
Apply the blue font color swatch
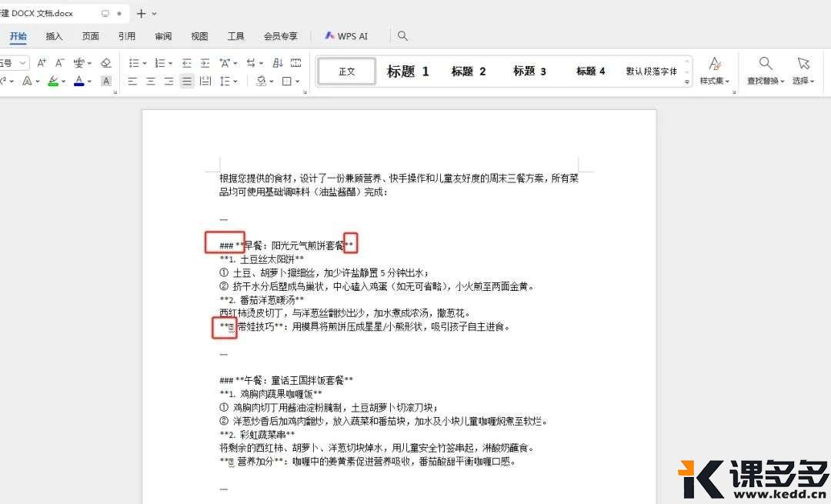click(78, 81)
